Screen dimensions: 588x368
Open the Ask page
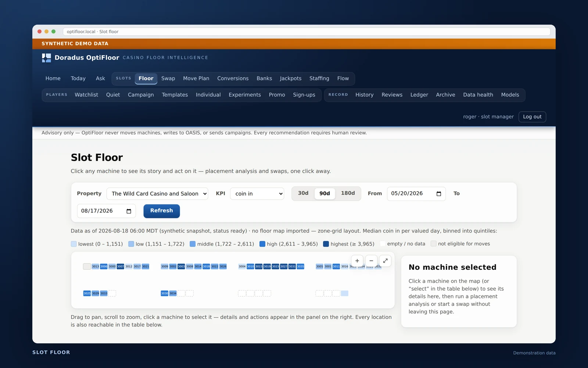coord(100,78)
